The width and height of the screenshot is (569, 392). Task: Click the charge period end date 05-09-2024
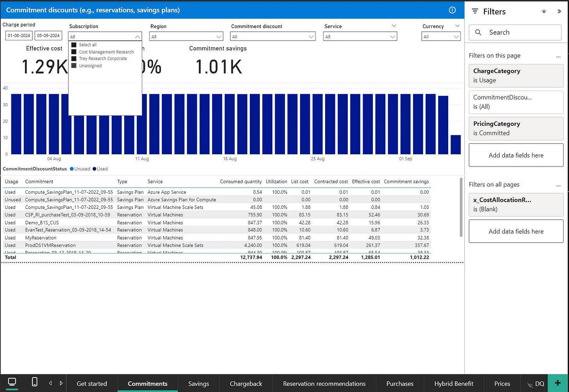48,36
